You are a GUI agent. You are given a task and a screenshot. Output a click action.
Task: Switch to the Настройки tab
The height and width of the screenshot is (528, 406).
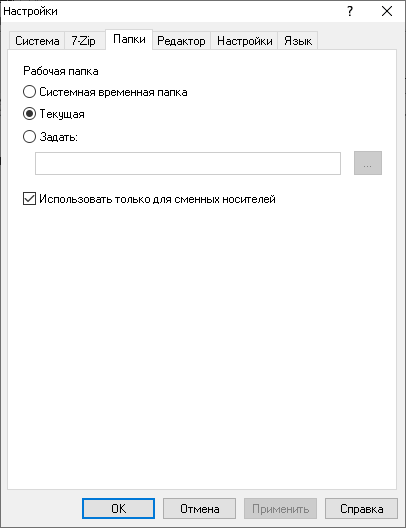coord(244,41)
